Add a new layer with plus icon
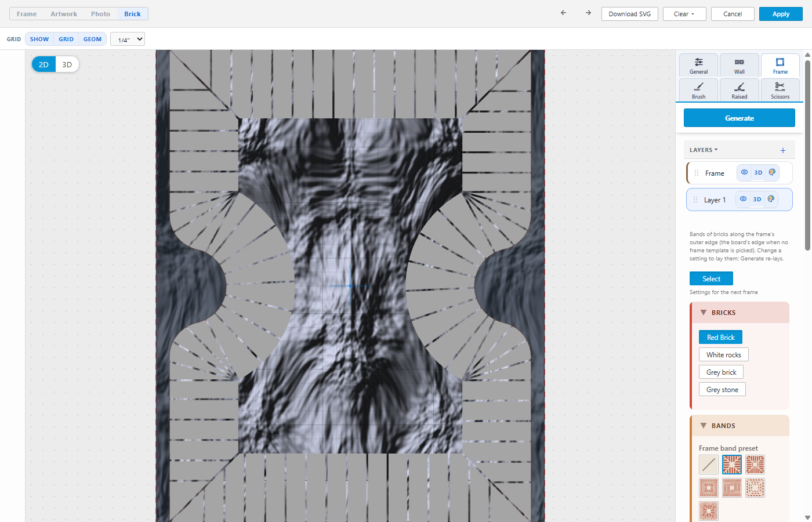 (783, 150)
